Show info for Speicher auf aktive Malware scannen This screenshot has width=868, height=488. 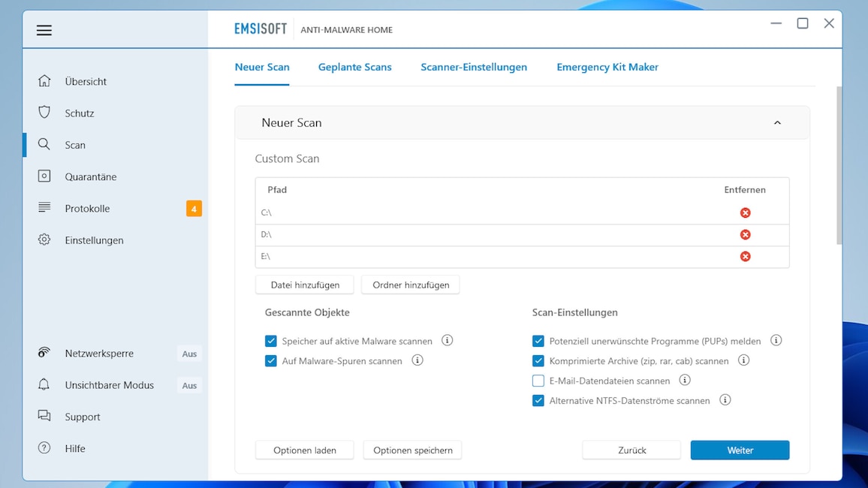(448, 340)
